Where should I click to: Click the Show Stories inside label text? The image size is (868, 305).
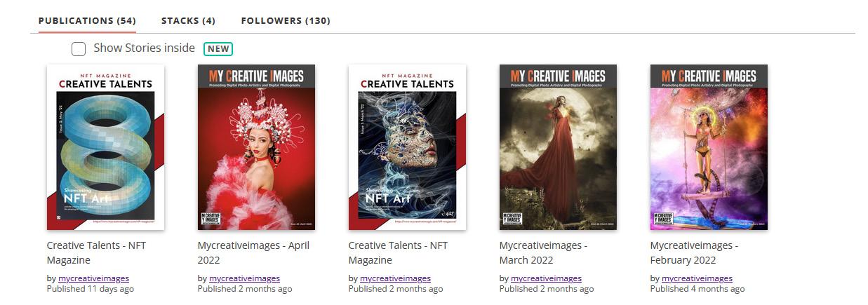pyautogui.click(x=144, y=48)
